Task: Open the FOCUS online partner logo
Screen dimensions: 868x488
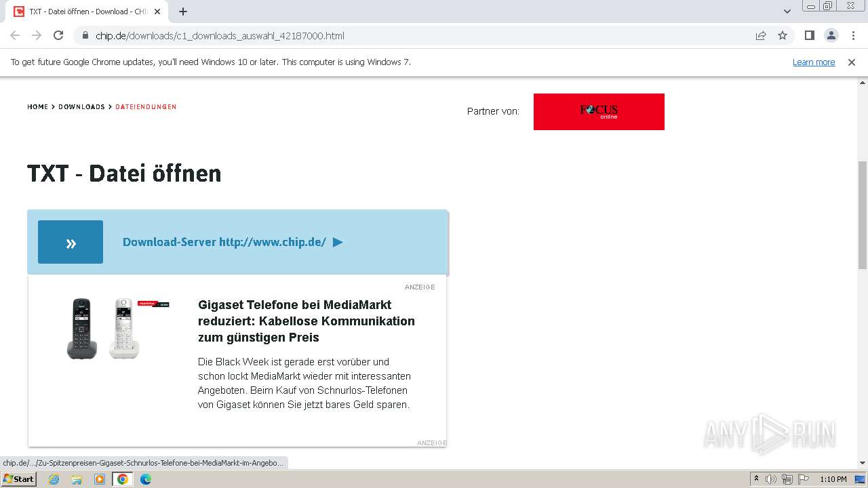Action: click(599, 112)
